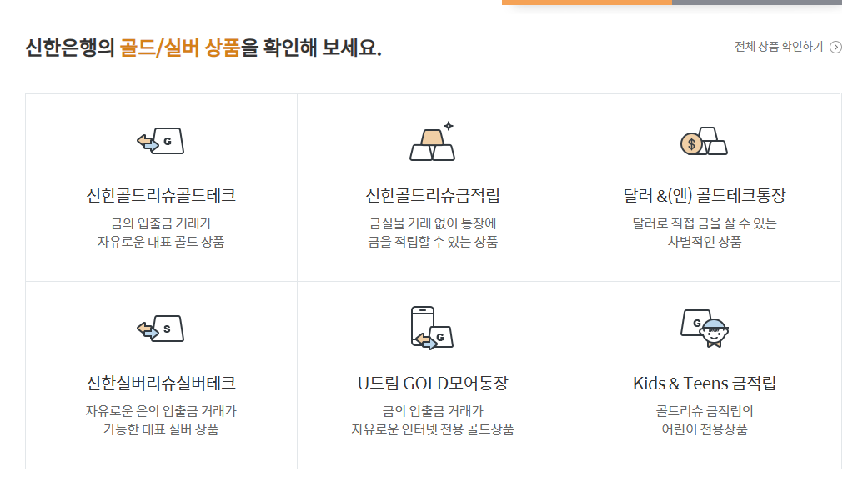868x497 pixels.
Task: Click description '달러로 직접 금을 살 수 있는'
Action: pos(705,223)
